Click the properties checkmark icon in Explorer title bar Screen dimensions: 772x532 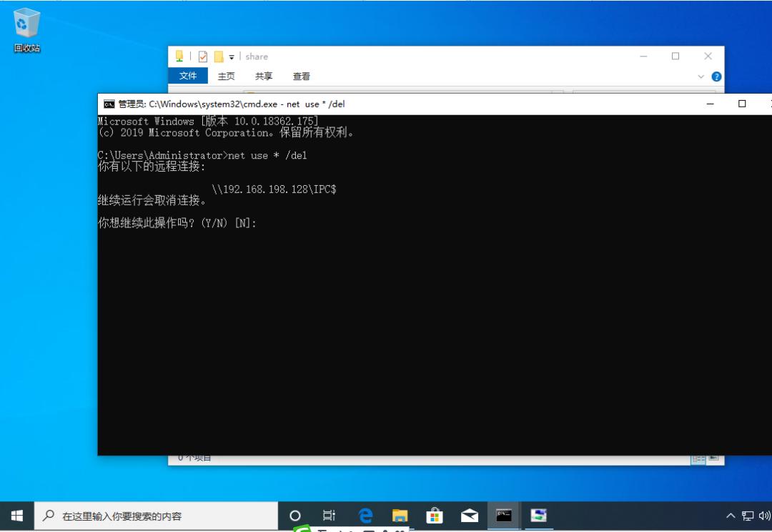coord(202,56)
